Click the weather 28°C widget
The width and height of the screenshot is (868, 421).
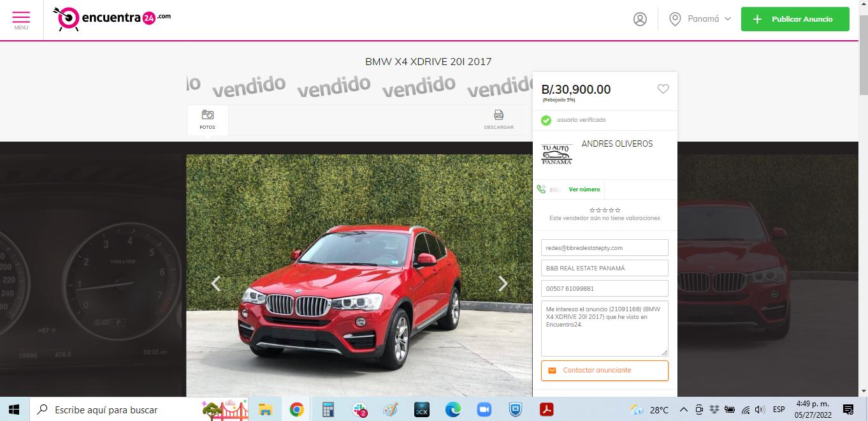click(x=649, y=410)
